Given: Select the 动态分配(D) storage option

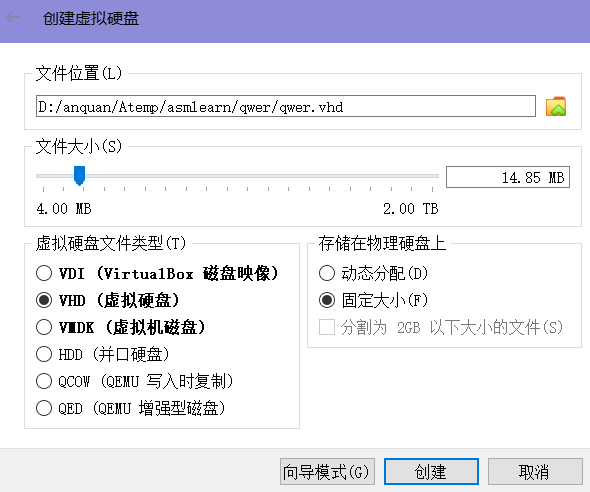Looking at the screenshot, I should [x=373, y=273].
